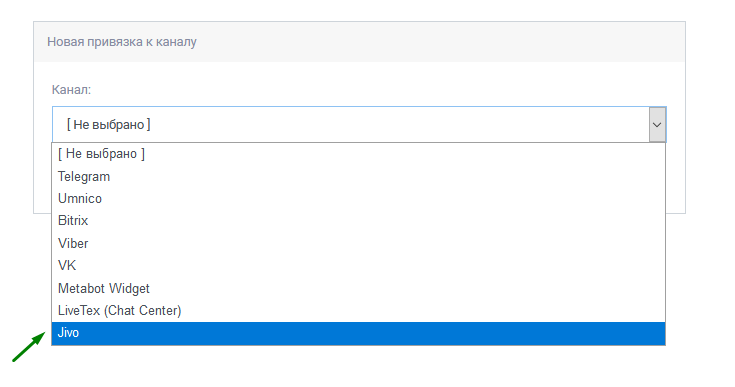Click the green arrow pointing at Jivo
This screenshot has height=387, width=735.
click(x=29, y=347)
